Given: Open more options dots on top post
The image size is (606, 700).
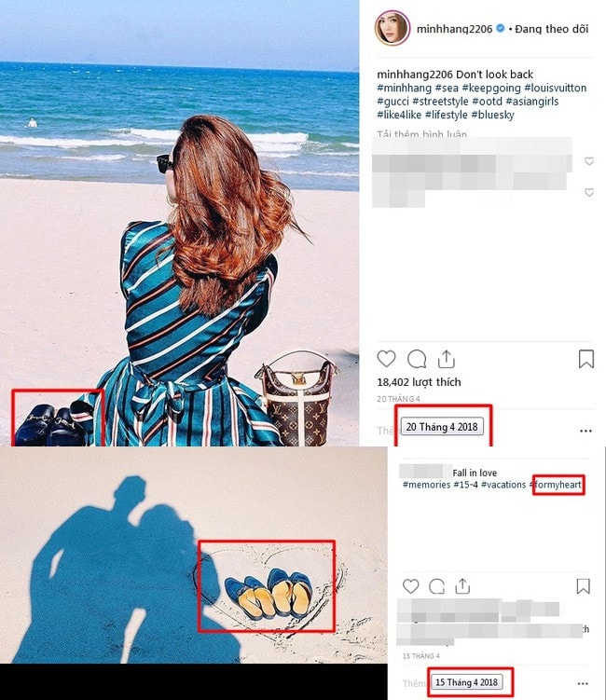Looking at the screenshot, I should (x=585, y=431).
